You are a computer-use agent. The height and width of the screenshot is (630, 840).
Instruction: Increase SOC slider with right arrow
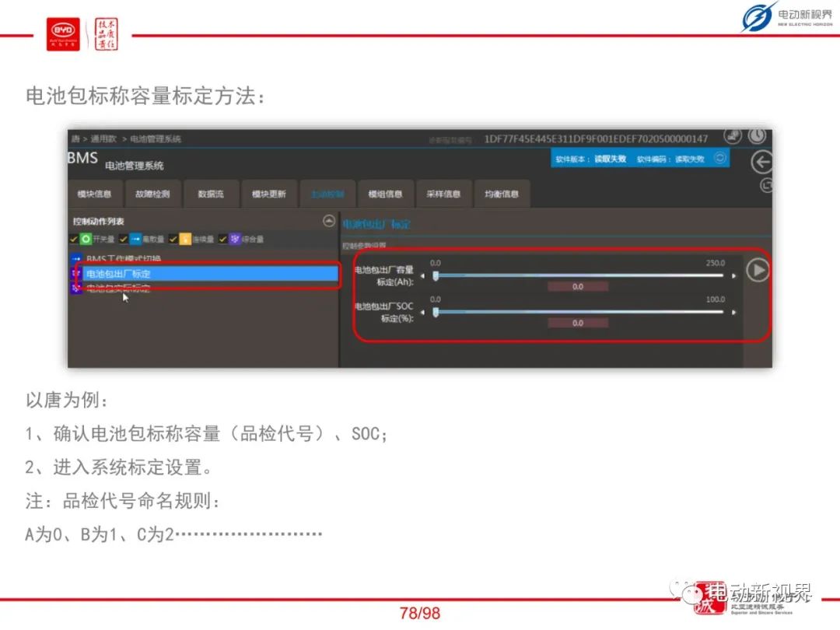733,312
